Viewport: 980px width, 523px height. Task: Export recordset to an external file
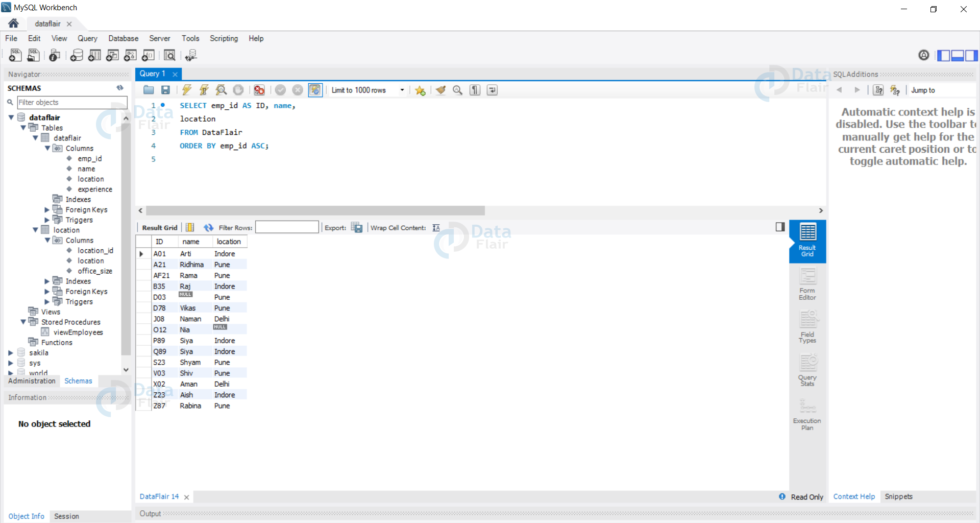(357, 228)
